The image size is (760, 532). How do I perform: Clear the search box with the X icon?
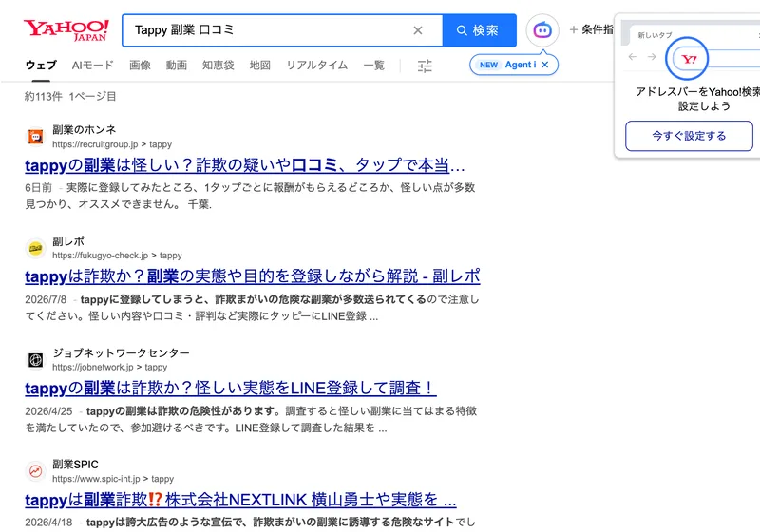(x=418, y=30)
